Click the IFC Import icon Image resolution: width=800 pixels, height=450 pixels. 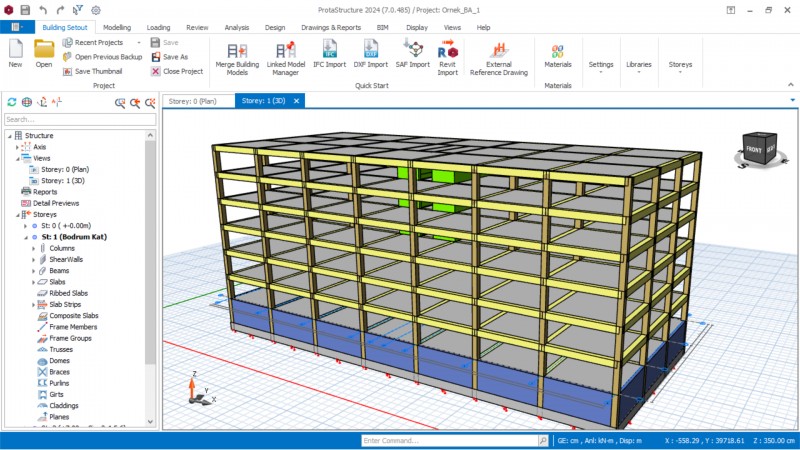(329, 50)
